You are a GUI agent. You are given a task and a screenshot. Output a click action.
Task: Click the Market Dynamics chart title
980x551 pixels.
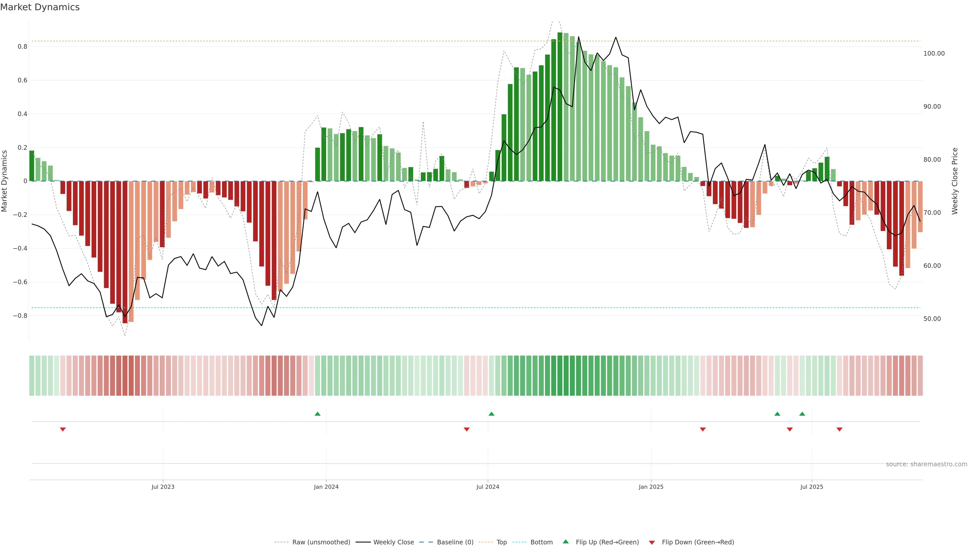[x=40, y=7]
